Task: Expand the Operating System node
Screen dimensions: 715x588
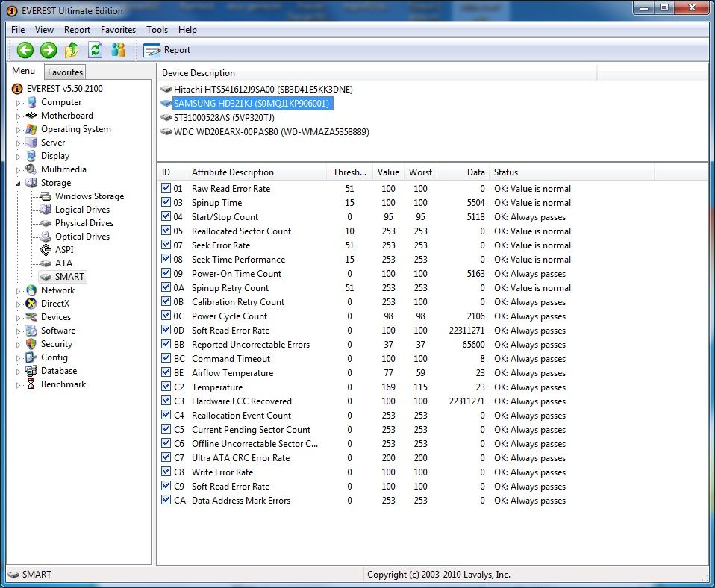Action: click(x=18, y=130)
